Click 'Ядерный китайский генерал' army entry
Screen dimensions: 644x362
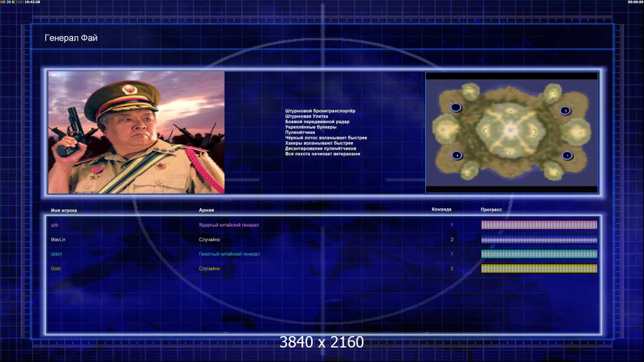[x=229, y=225]
